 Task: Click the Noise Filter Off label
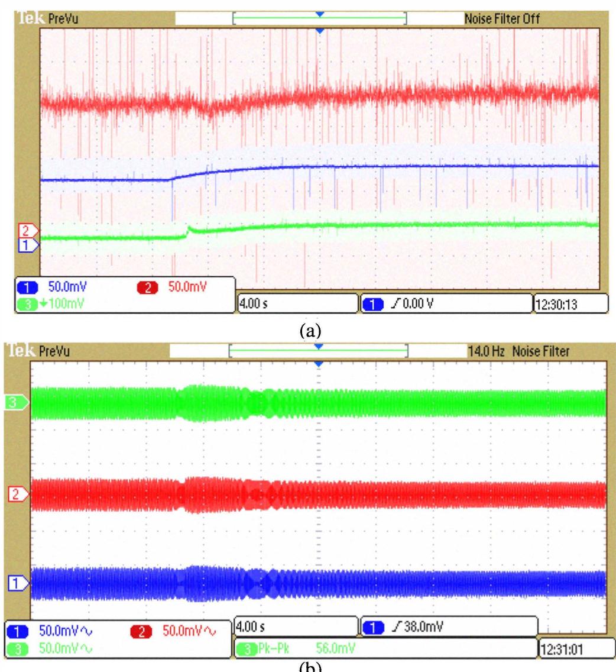pyautogui.click(x=502, y=18)
